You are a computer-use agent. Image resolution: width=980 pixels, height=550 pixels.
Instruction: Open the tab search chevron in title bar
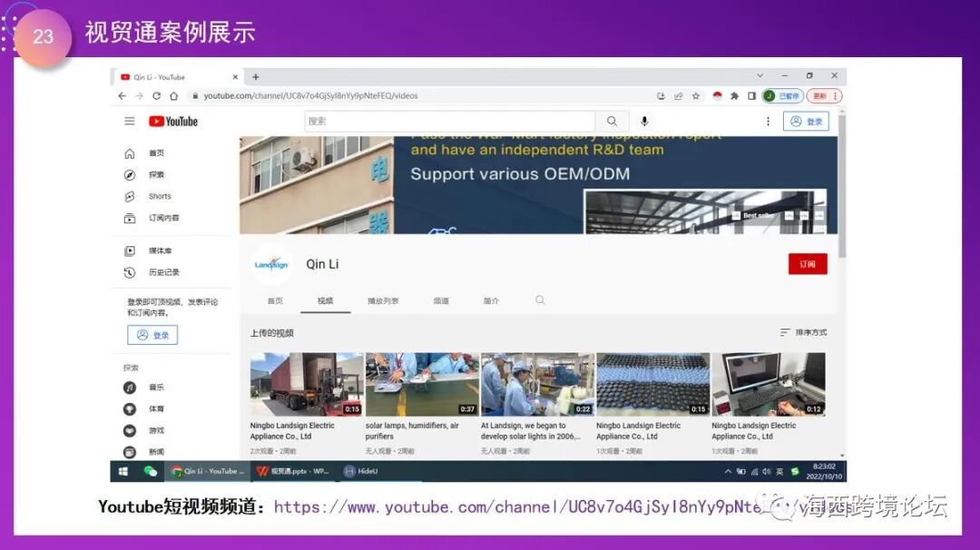click(760, 75)
